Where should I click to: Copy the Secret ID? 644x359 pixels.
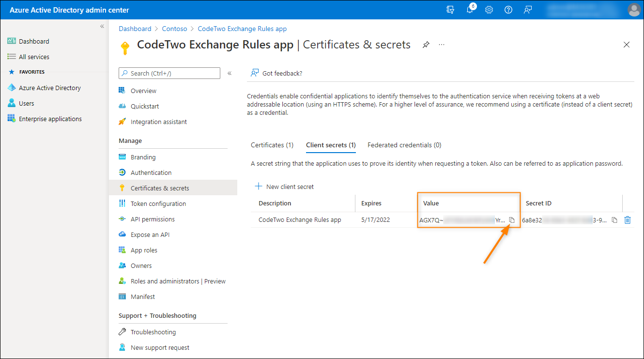click(x=614, y=220)
